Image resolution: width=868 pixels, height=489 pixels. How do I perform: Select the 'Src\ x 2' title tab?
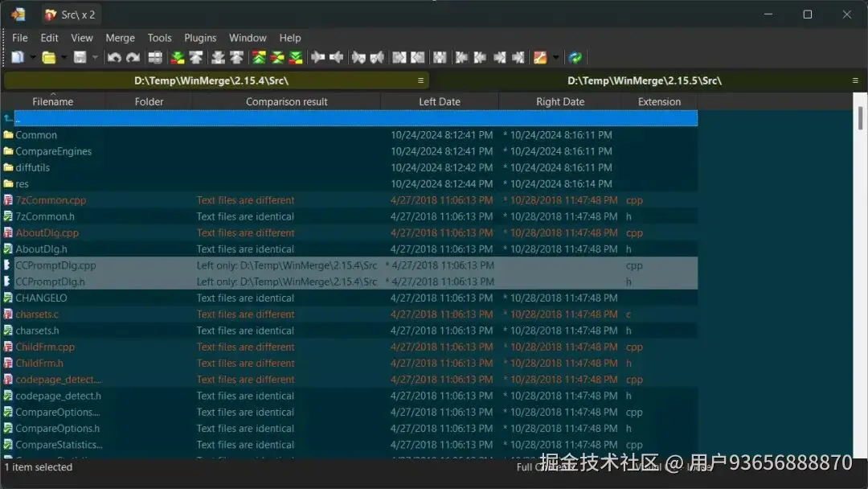[70, 14]
